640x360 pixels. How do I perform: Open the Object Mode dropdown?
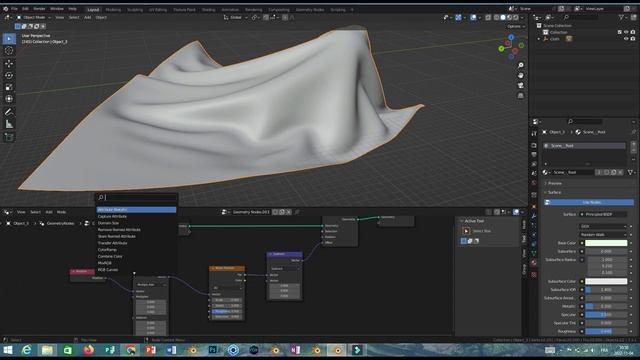point(34,18)
